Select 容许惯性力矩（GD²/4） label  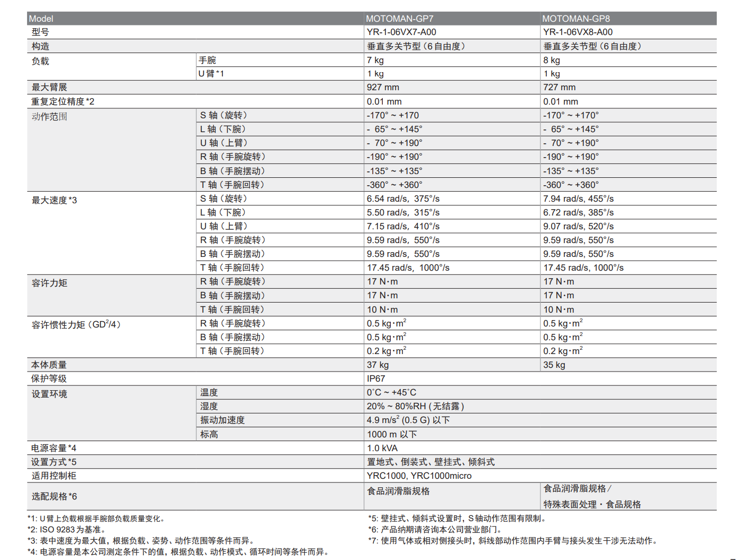click(x=76, y=324)
